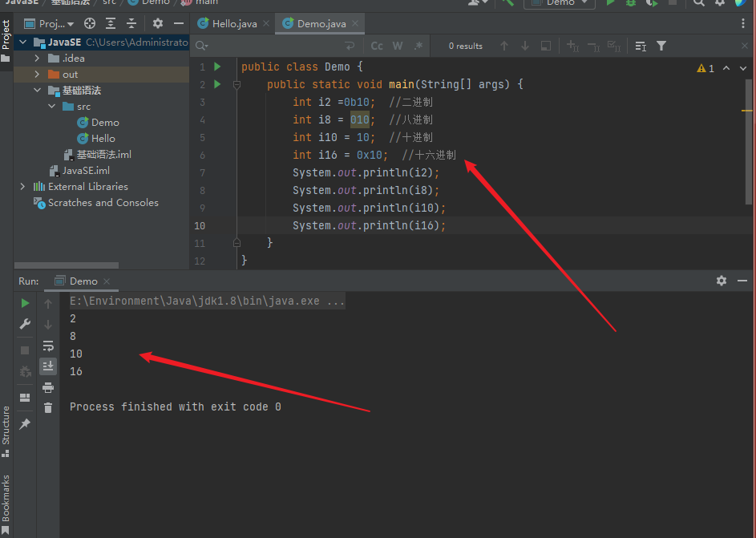The height and width of the screenshot is (538, 756).
Task: Open Demo run configuration dropdown
Action: click(x=560, y=3)
